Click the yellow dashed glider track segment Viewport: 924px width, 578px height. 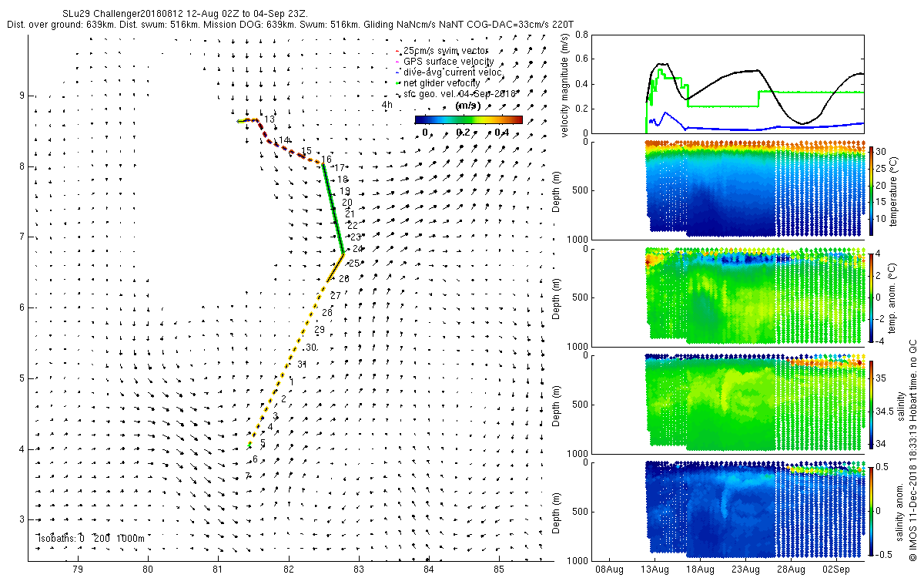click(288, 362)
